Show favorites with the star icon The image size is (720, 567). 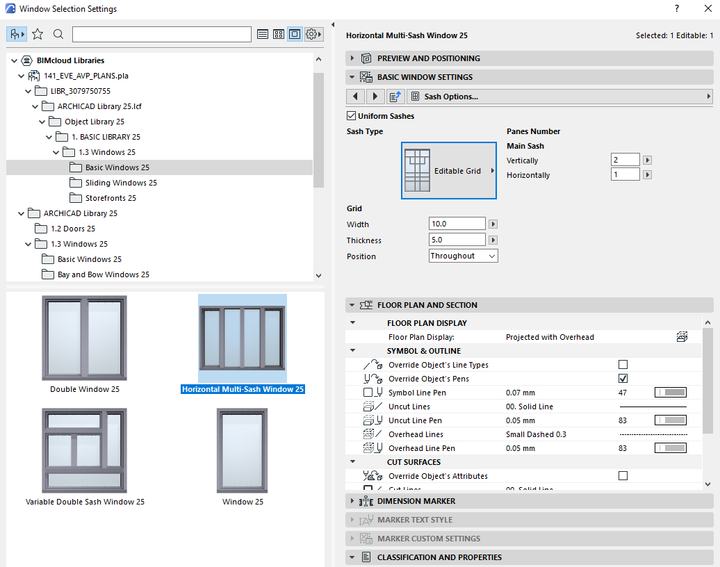[38, 34]
